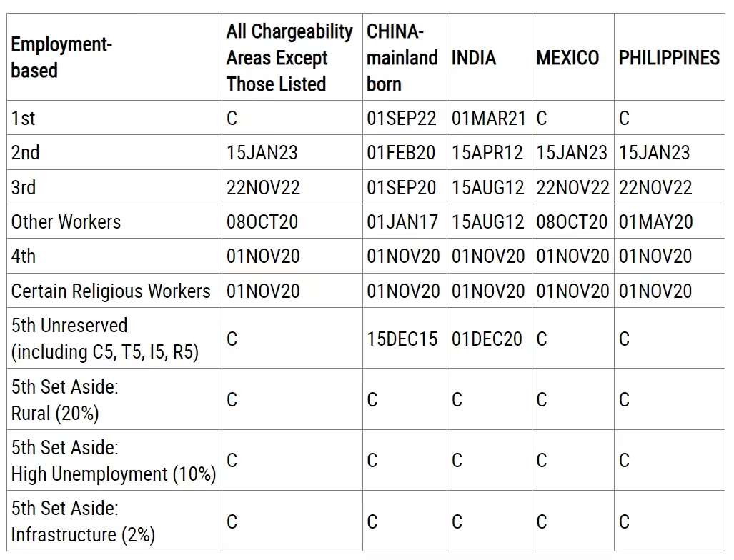Click the 01DEC20 date cell
Viewport: 734px width, 560px height.
click(x=487, y=339)
